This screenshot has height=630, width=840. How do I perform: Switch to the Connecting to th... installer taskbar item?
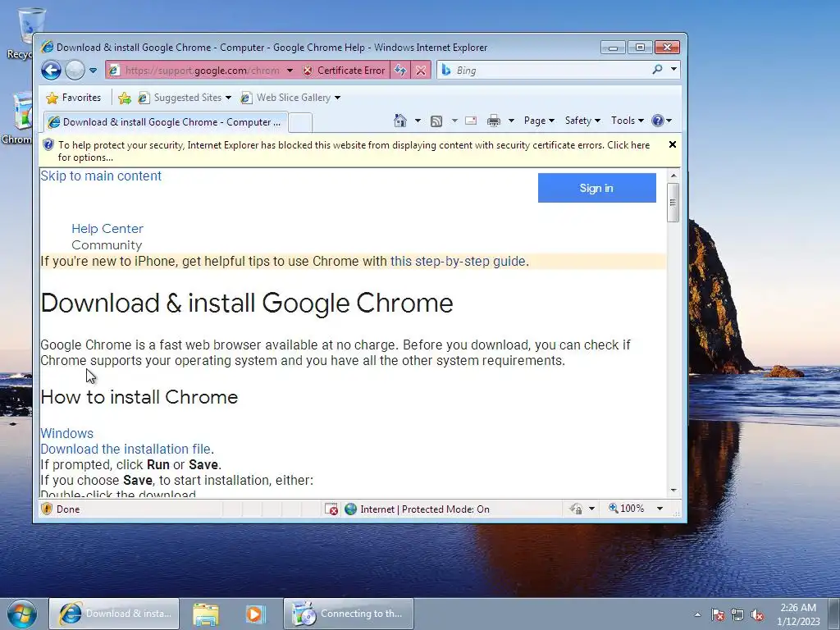click(x=348, y=614)
